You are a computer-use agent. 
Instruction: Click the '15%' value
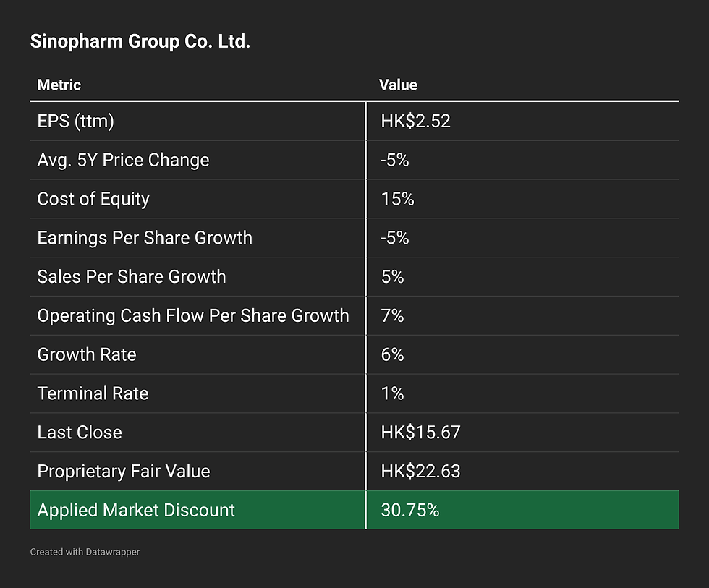(397, 199)
